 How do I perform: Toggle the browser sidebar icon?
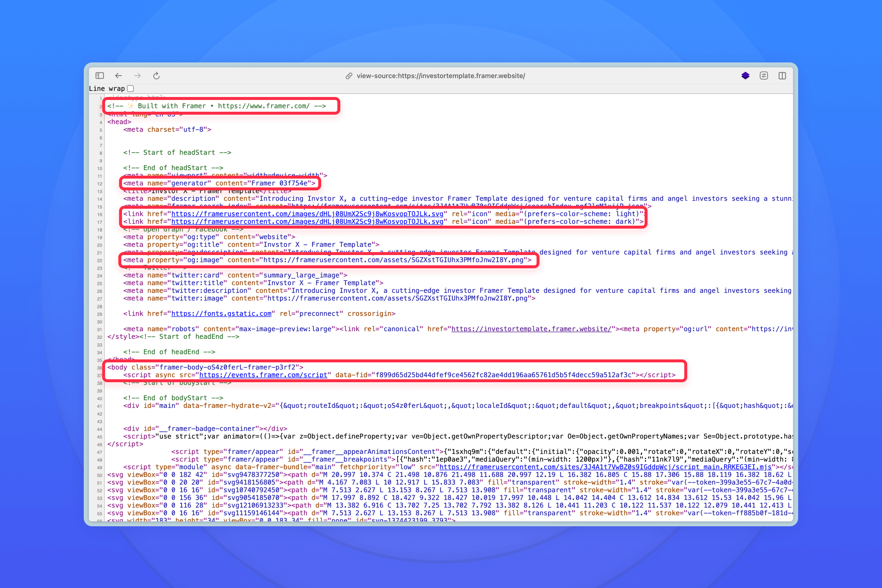coord(99,76)
